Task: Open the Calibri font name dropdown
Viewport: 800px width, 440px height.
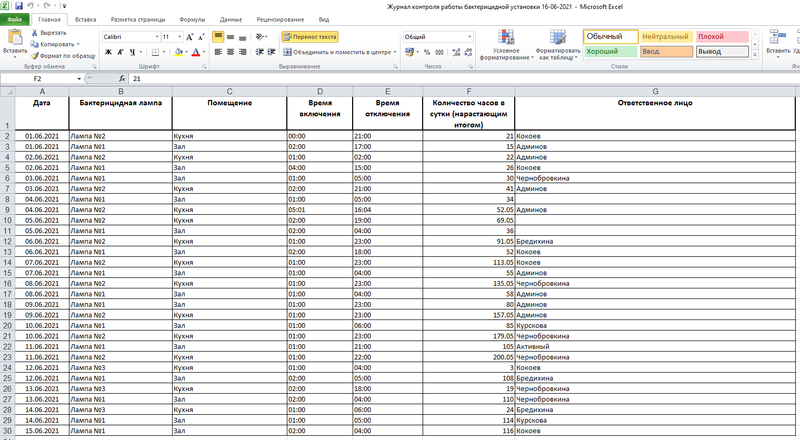Action: pos(156,37)
